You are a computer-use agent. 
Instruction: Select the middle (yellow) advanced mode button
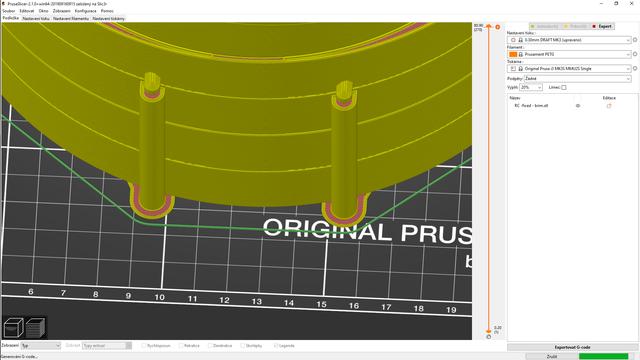click(576, 26)
